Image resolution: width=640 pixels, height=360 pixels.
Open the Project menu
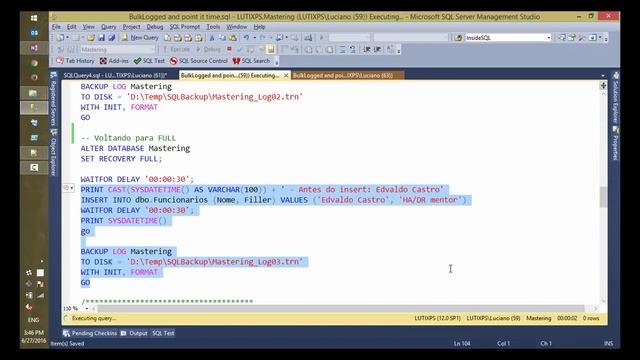click(131, 27)
